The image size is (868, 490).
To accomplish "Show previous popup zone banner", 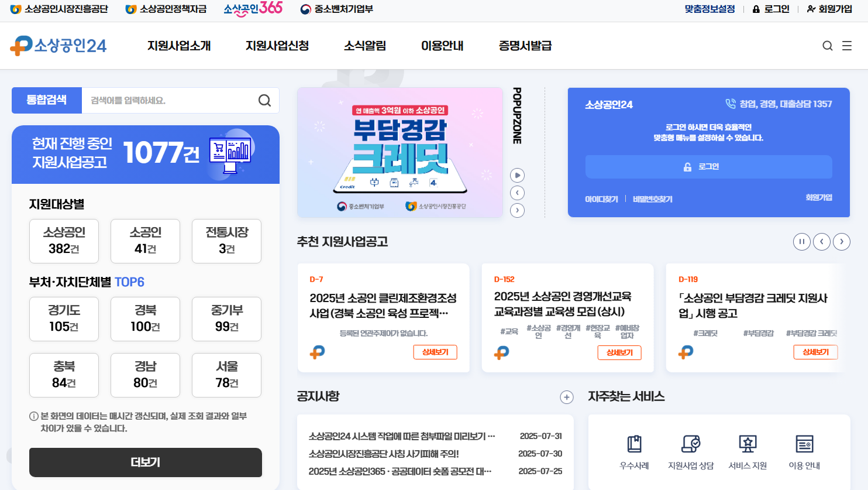I will [x=517, y=193].
